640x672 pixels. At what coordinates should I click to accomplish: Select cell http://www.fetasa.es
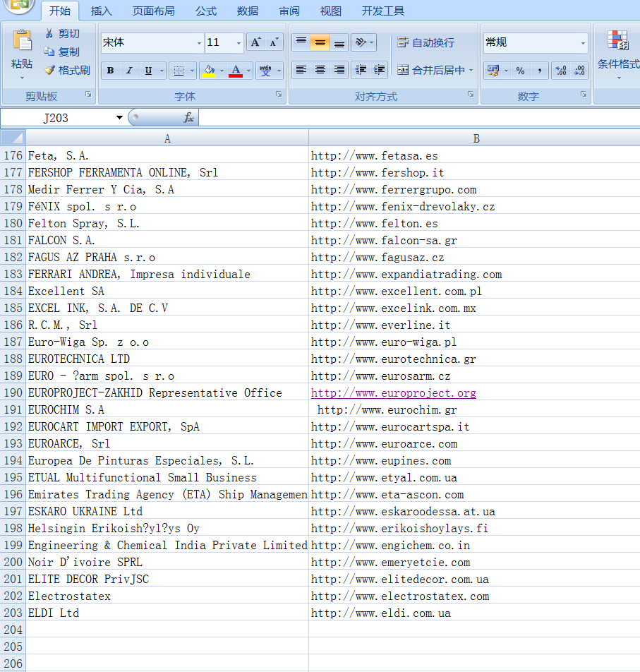click(474, 155)
